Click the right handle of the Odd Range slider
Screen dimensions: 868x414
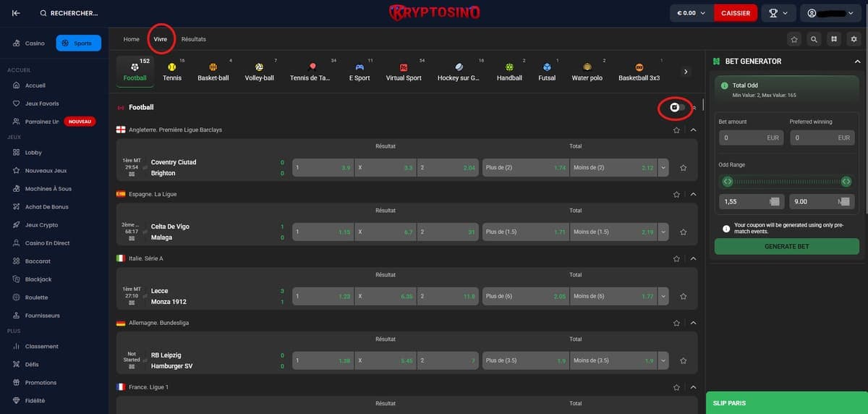(x=846, y=181)
